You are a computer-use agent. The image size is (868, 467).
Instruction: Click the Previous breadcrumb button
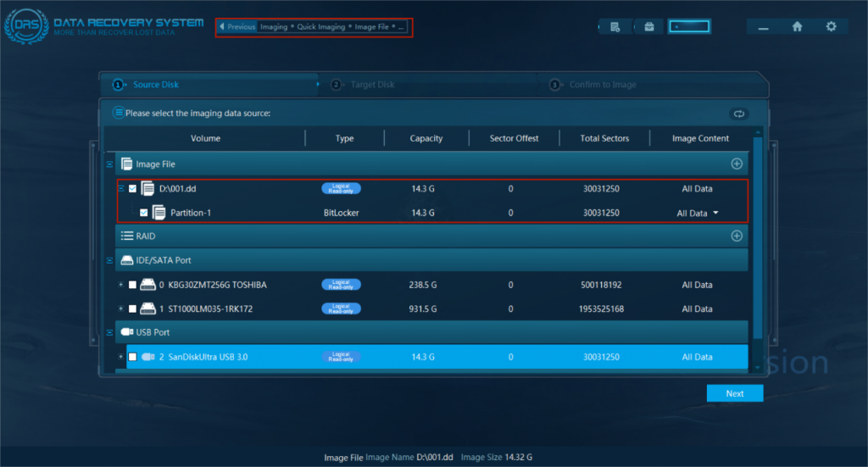(237, 27)
